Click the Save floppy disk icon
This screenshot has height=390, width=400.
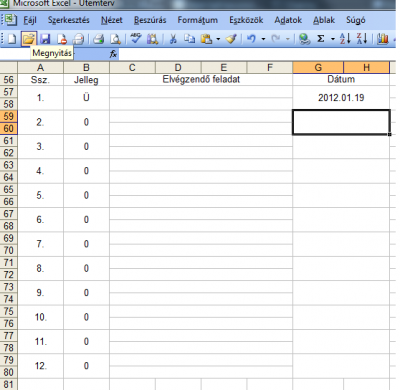(45, 39)
